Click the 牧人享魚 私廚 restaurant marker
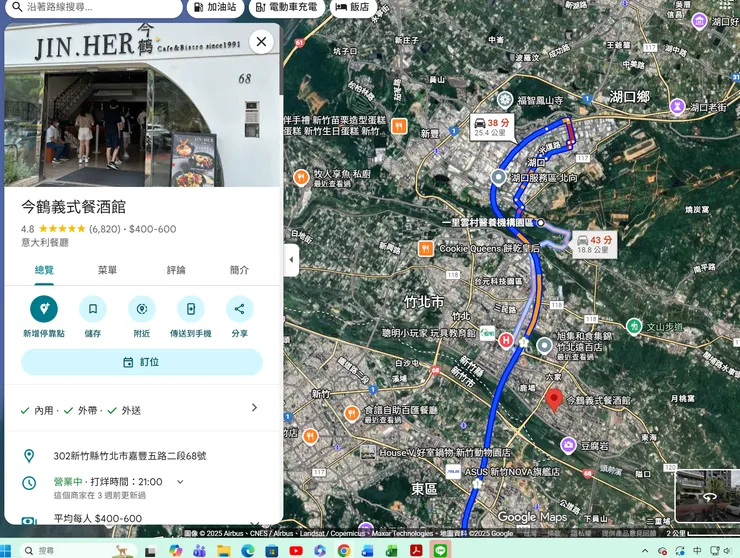740x558 pixels. point(301,178)
